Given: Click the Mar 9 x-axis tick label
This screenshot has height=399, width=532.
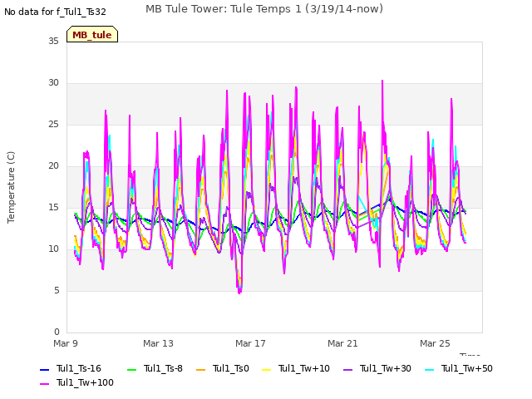Looking at the screenshot, I should pos(66,343).
